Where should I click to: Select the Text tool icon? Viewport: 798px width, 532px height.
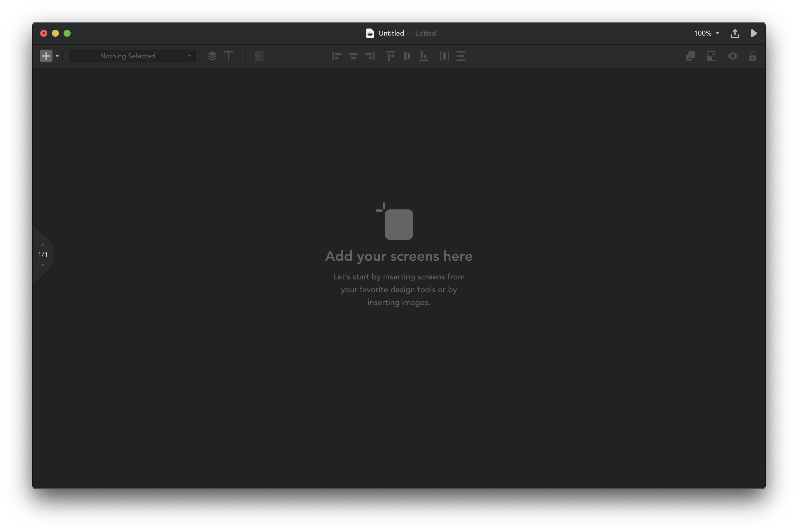(229, 56)
